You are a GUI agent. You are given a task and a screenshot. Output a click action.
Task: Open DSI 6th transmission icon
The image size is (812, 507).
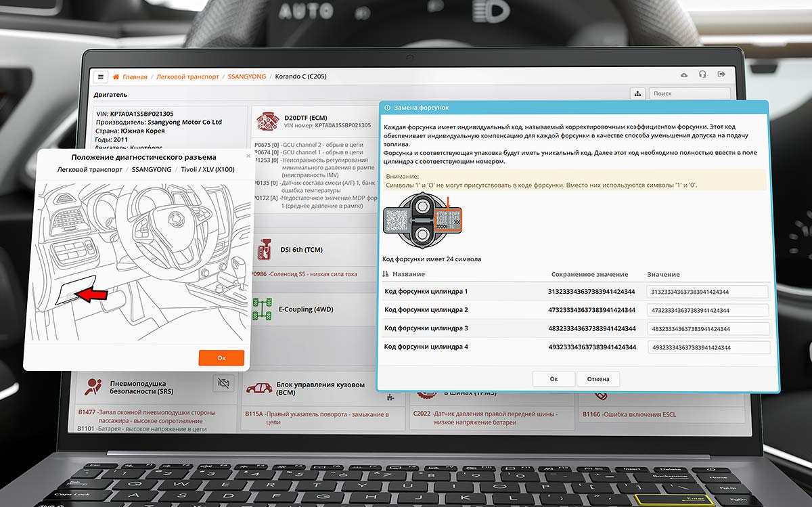[x=265, y=250]
